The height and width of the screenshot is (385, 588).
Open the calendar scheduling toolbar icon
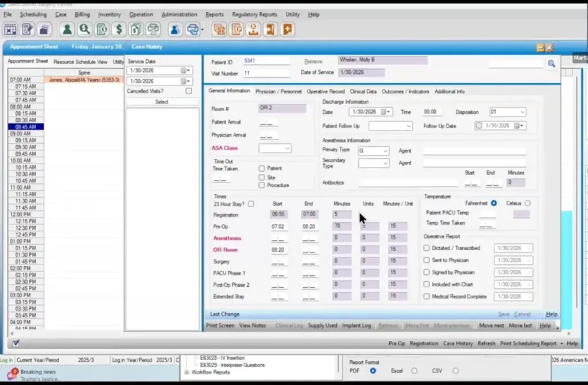[10, 29]
